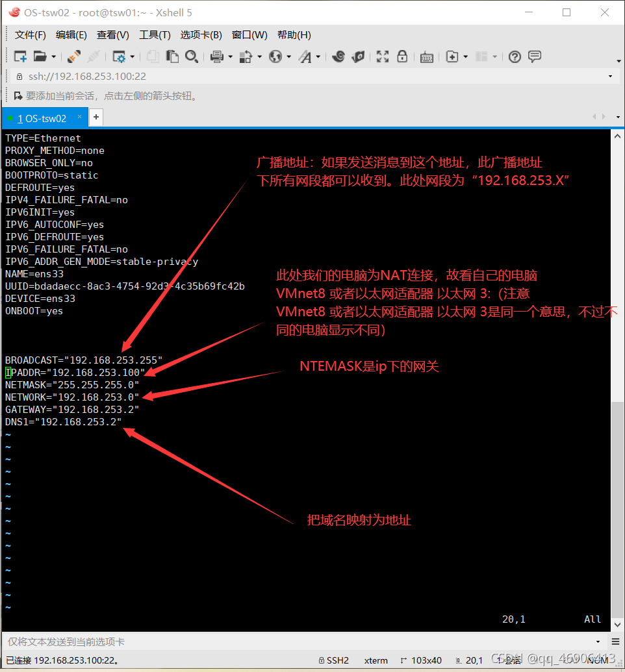The width and height of the screenshot is (625, 672).
Task: Click the next tab right arrow
Action: pos(604,117)
